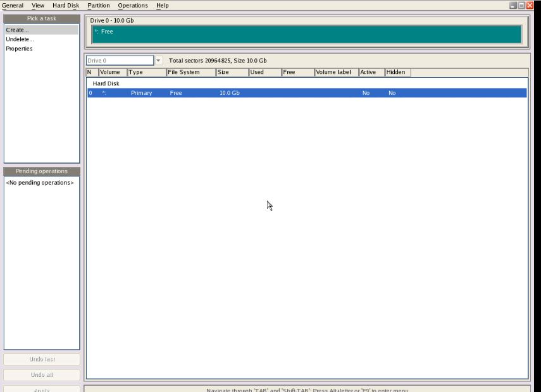Click the <No pending operations> entry
Image resolution: width=541 pixels, height=392 pixels.
(x=40, y=183)
